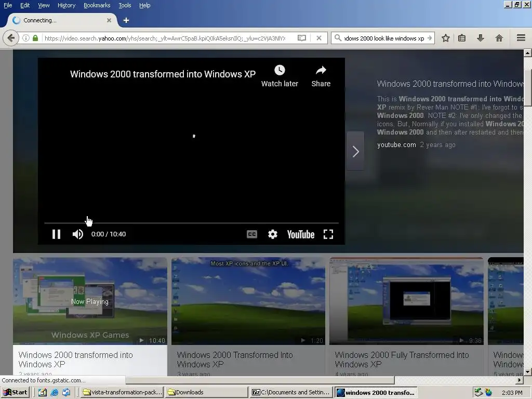This screenshot has height=399, width=532.
Task: Open Internet Explorer quick launch icon
Action: pyautogui.click(x=54, y=393)
